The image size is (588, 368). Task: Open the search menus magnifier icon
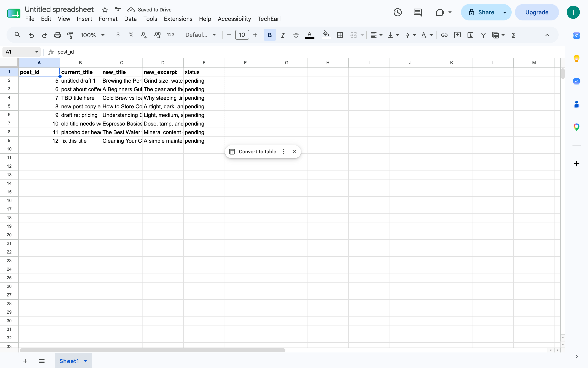17,35
